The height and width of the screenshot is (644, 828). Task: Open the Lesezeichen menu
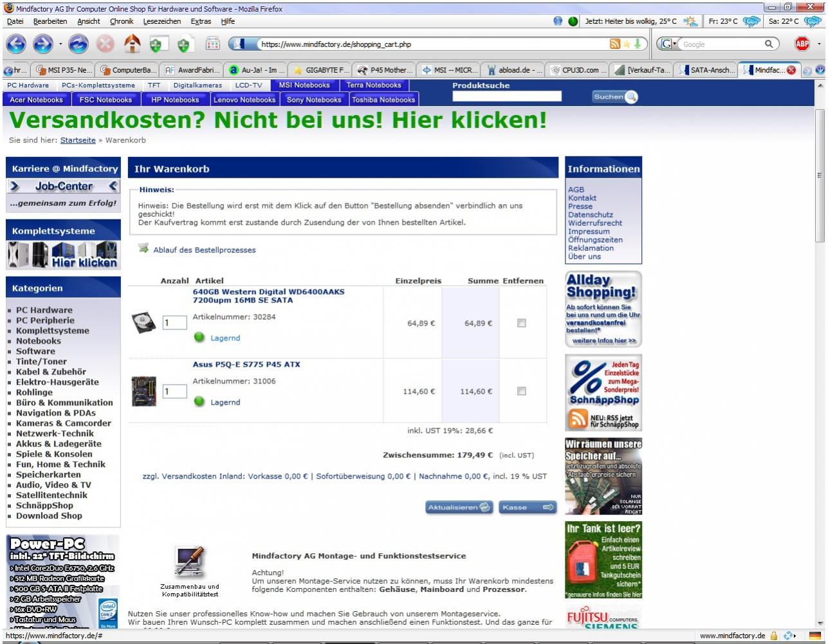pyautogui.click(x=162, y=21)
